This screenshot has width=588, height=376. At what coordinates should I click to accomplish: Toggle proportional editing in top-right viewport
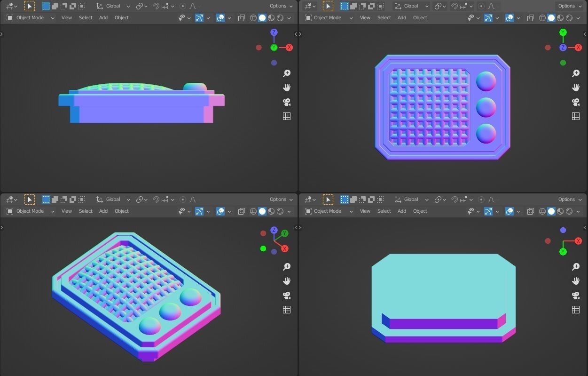(x=481, y=6)
